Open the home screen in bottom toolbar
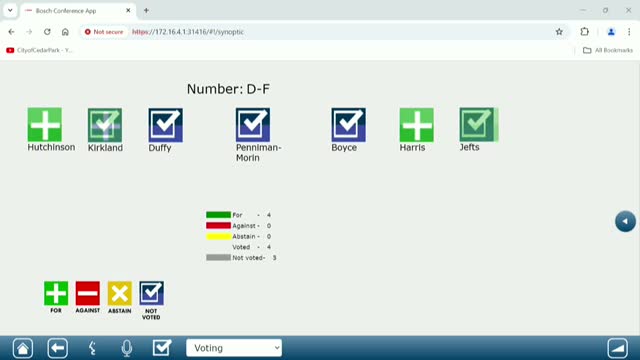Image resolution: width=640 pixels, height=360 pixels. pyautogui.click(x=23, y=348)
